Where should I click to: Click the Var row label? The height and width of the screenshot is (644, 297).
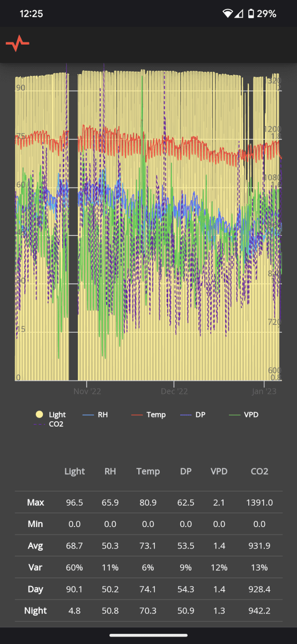(x=35, y=567)
